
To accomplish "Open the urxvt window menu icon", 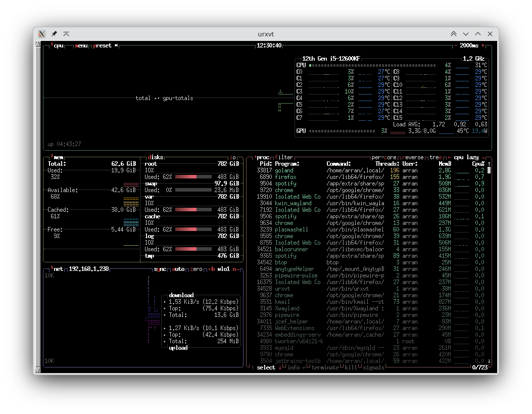I will pyautogui.click(x=42, y=34).
